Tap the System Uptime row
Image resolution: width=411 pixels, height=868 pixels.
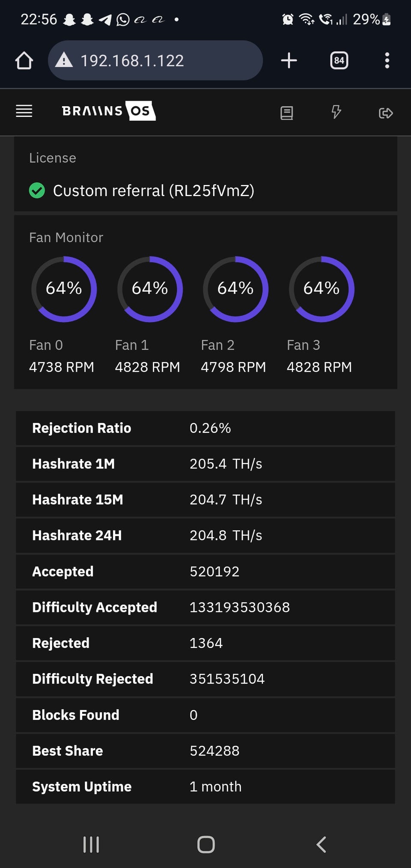tap(205, 787)
